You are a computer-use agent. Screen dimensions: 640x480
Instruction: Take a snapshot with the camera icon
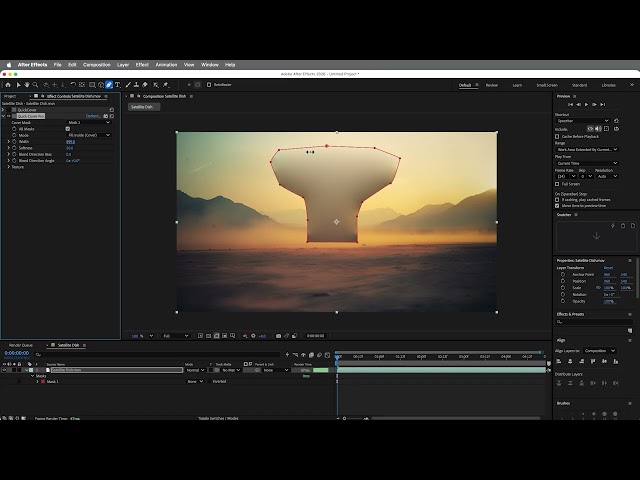pyautogui.click(x=278, y=336)
